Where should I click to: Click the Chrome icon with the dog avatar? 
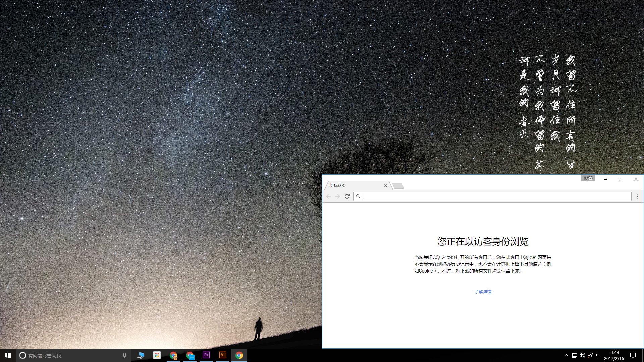(x=173, y=355)
